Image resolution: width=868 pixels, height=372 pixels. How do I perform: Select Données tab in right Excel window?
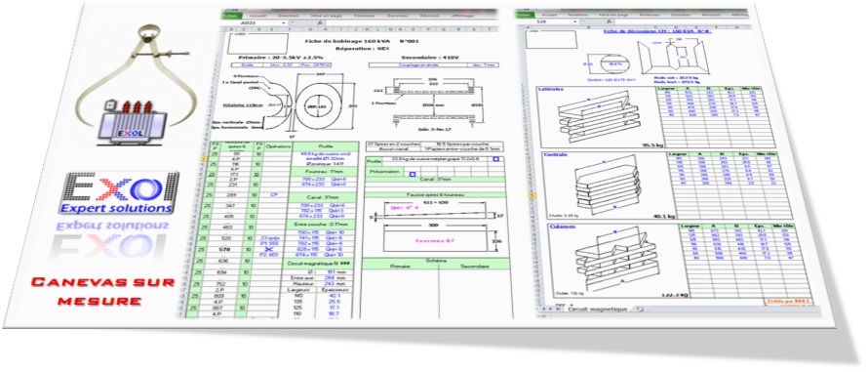(x=681, y=15)
